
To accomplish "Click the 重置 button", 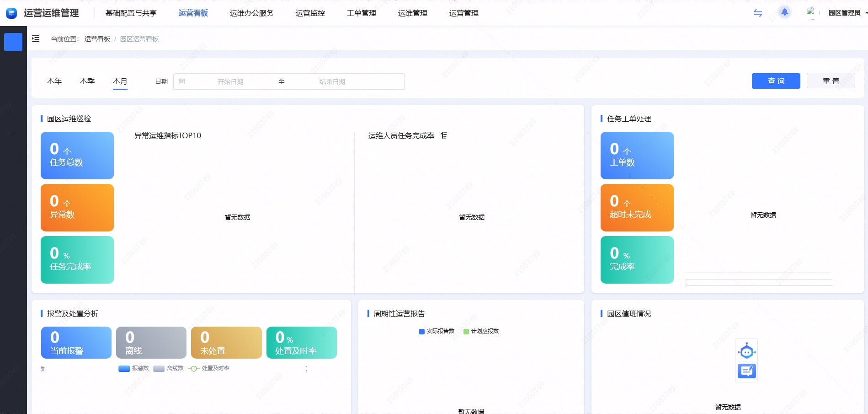I will point(831,81).
